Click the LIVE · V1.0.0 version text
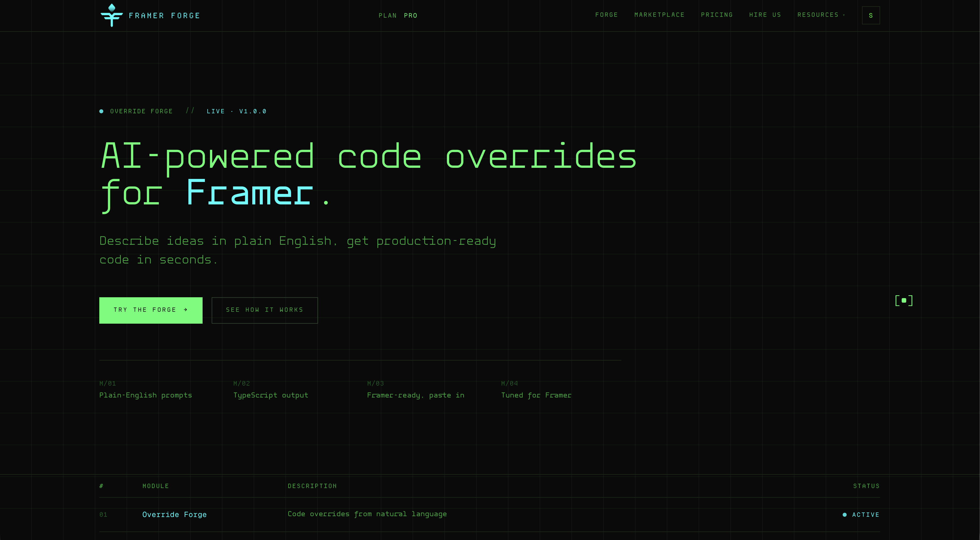The width and height of the screenshot is (980, 540). coord(236,112)
